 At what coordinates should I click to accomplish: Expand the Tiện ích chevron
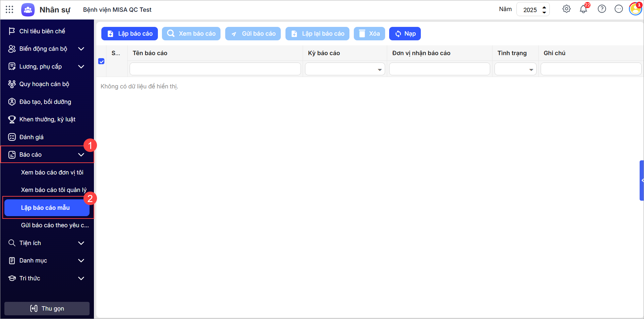81,243
